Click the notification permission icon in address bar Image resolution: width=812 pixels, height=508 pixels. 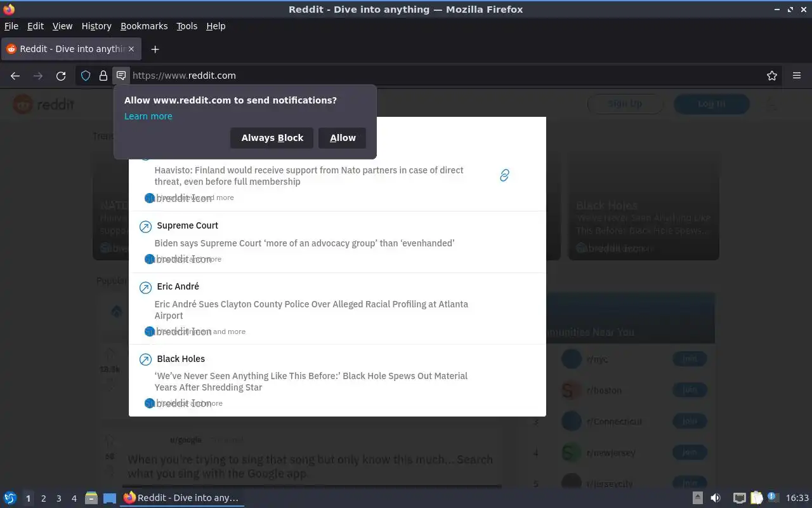coord(121,75)
